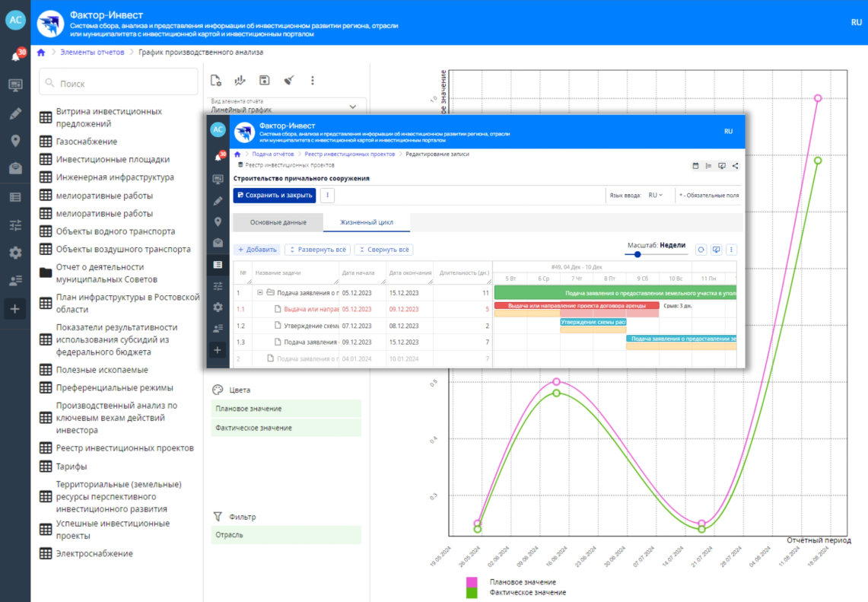Click briefcase icon in main left sidebar
868x602 pixels.
pyautogui.click(x=15, y=168)
